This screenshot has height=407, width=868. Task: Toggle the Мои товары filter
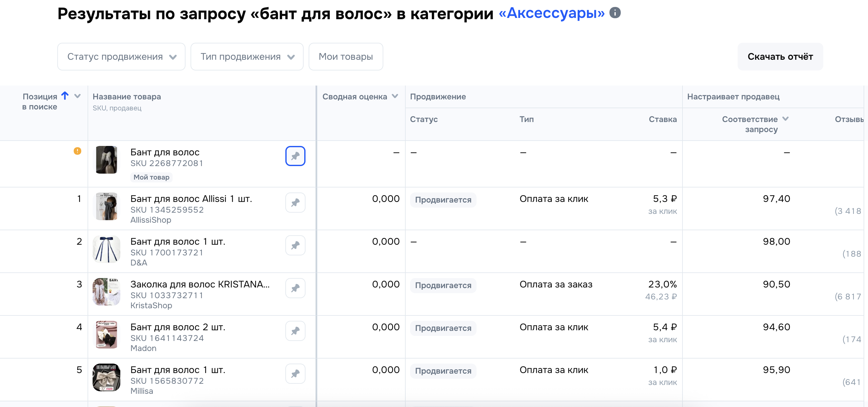pos(346,57)
